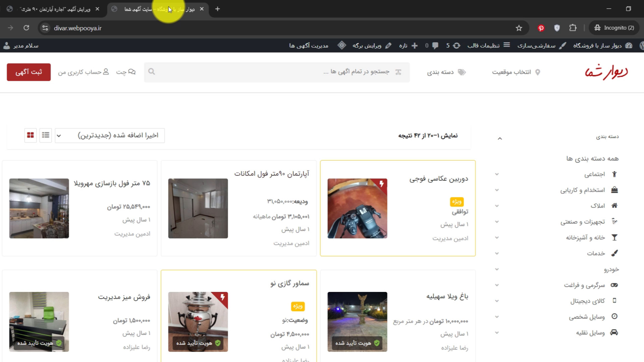Expand the استخدام و کاریابی category
The width and height of the screenshot is (644, 362).
click(x=497, y=190)
